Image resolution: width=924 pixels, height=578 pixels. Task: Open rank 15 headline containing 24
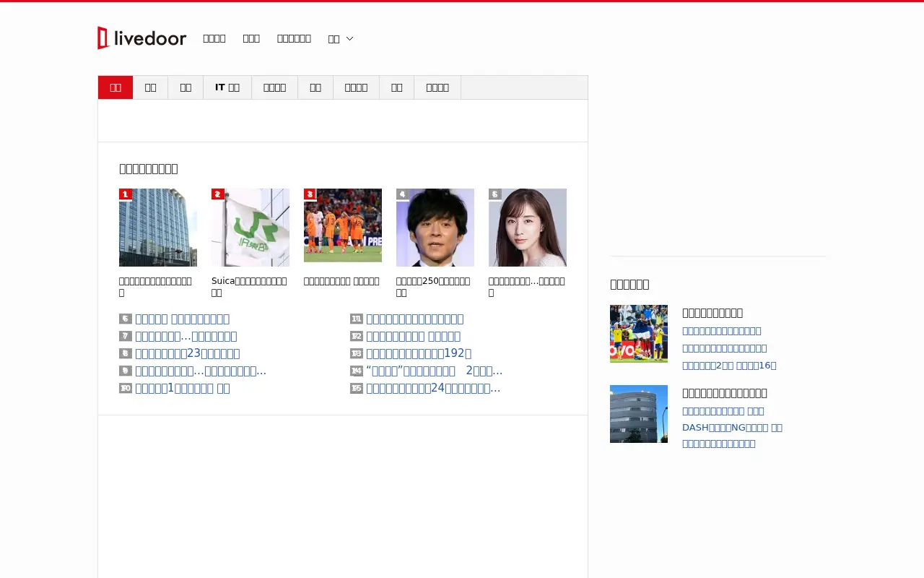point(433,388)
